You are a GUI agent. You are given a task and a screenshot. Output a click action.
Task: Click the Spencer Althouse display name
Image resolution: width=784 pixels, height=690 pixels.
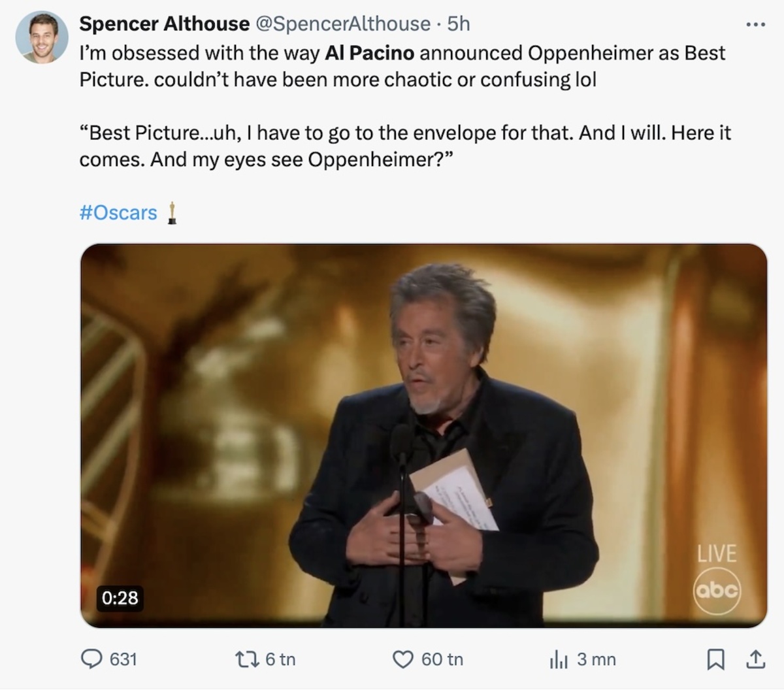[x=164, y=24]
